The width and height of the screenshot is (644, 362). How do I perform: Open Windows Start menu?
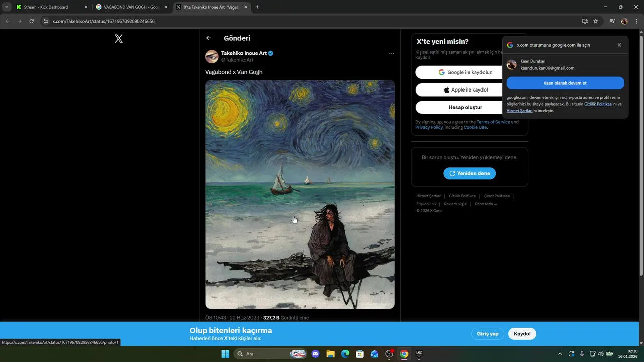pos(225,354)
